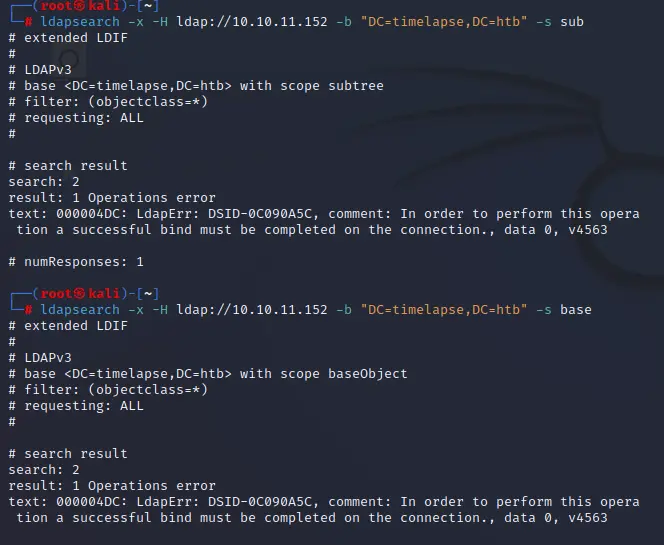Image resolution: width=664 pixels, height=545 pixels.
Task: Click the second '(objectclass=*)' filter text
Action: coord(148,390)
